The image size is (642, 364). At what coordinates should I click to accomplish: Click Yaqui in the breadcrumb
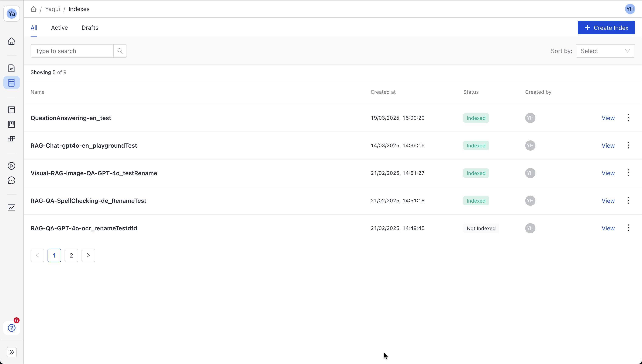52,9
